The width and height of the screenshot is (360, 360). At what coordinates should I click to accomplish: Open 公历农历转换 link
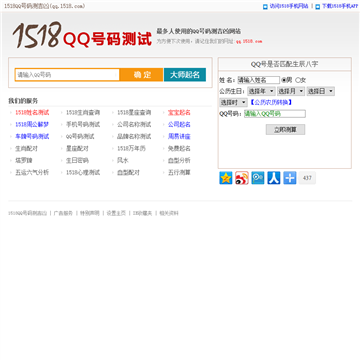(x=271, y=102)
